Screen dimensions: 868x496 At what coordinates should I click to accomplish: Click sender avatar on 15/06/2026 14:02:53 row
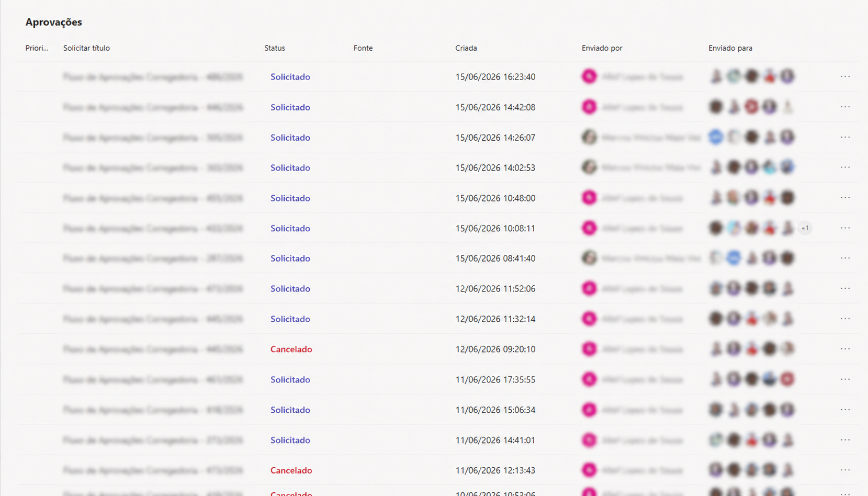pyautogui.click(x=589, y=167)
